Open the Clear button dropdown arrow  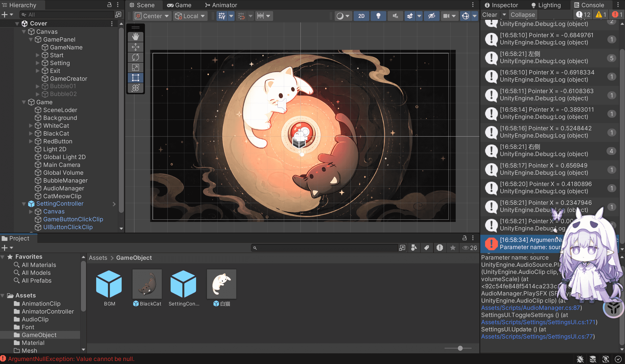(504, 15)
